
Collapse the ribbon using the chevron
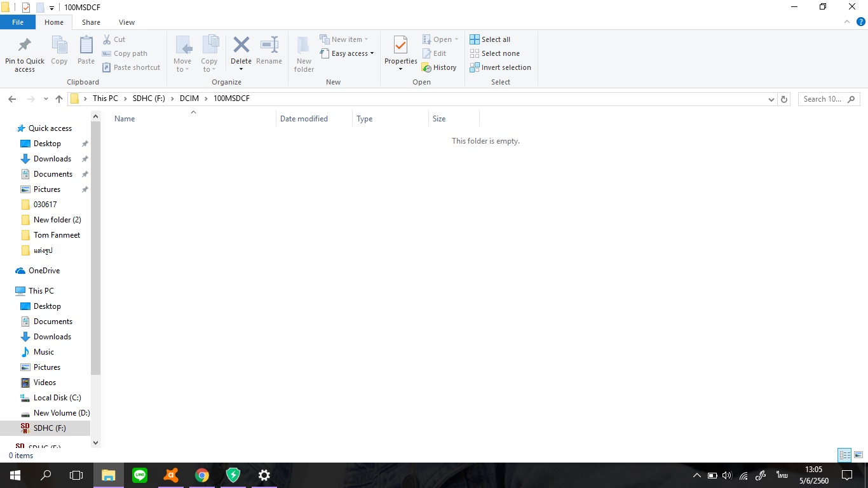tap(846, 22)
